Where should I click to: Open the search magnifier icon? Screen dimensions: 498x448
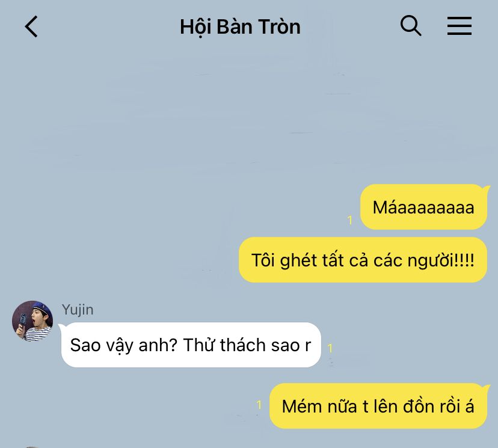411,26
